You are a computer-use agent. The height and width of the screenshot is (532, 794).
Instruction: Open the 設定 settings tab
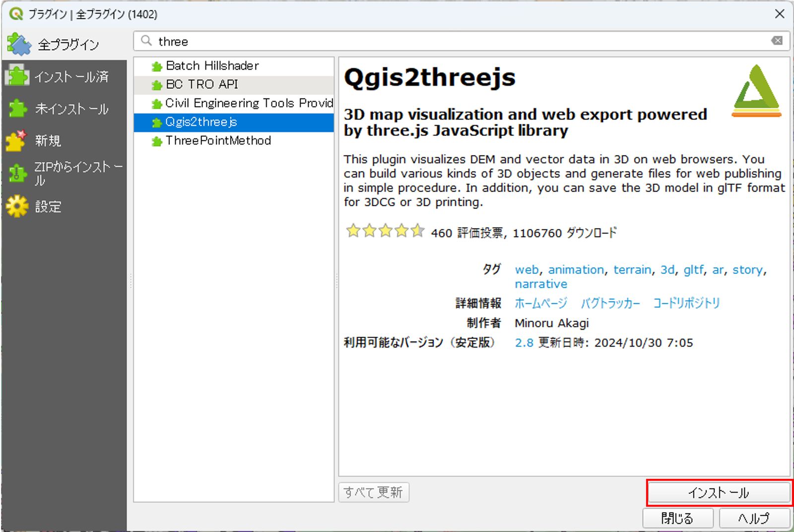coord(65,206)
